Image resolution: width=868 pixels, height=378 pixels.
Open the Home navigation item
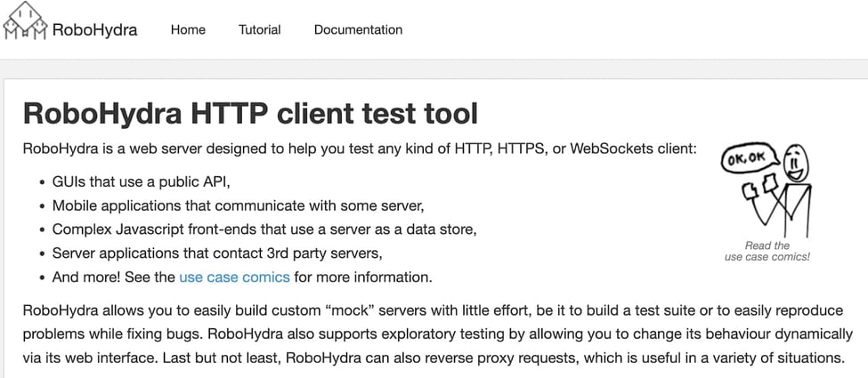coord(188,29)
